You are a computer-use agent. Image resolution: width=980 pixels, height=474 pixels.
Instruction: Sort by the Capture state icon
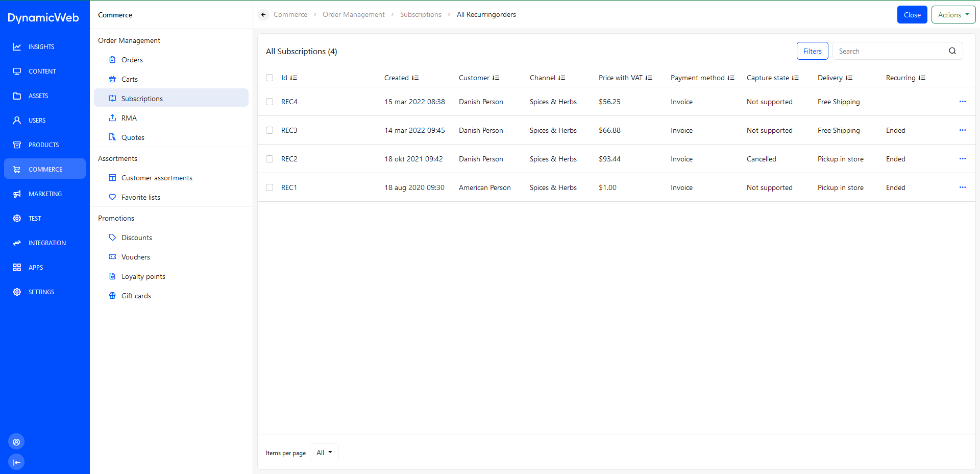click(x=795, y=78)
